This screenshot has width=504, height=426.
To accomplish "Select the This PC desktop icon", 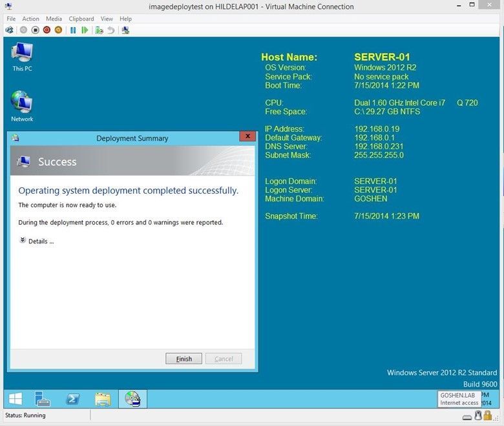I will coord(22,57).
